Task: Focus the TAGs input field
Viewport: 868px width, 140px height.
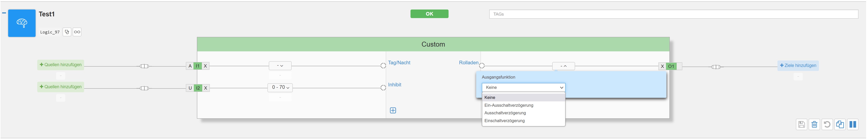Action: pos(674,14)
